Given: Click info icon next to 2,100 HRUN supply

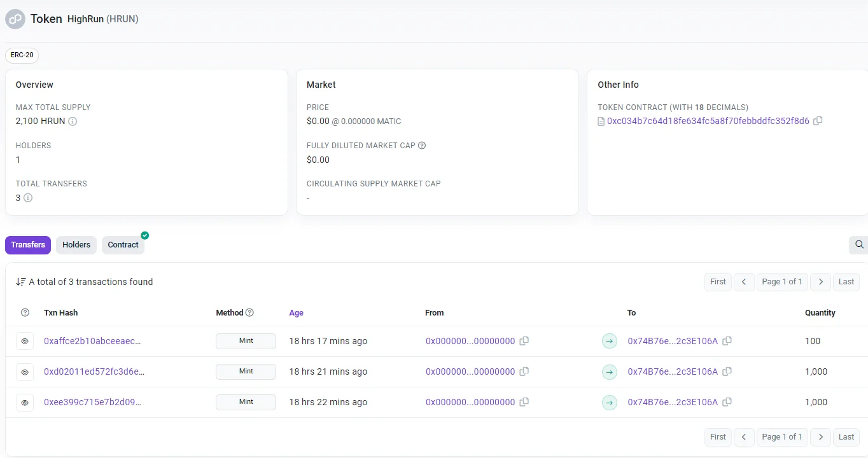Looking at the screenshot, I should click(x=73, y=121).
